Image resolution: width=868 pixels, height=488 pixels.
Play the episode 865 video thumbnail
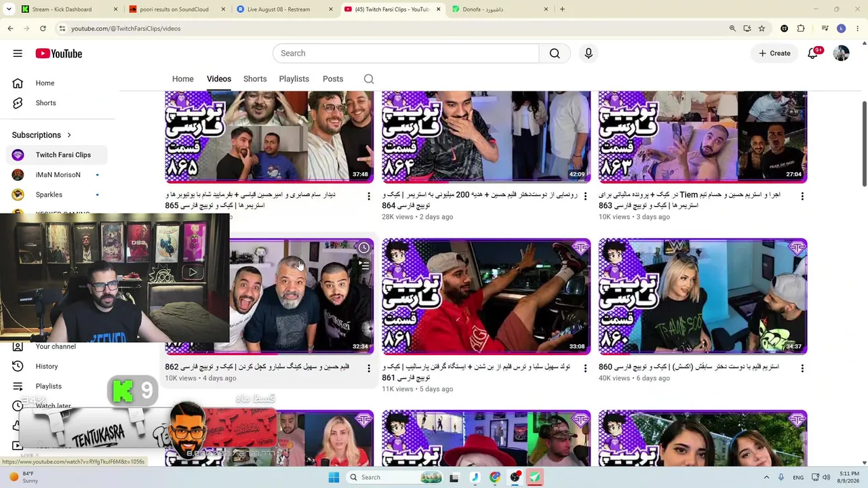(269, 137)
